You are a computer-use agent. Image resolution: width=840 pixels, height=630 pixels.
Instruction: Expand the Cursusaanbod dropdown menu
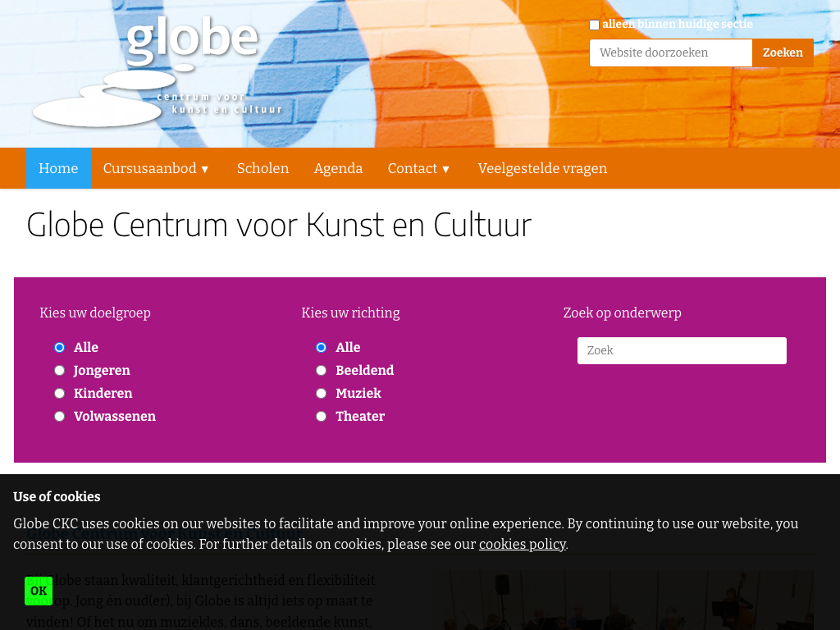156,168
